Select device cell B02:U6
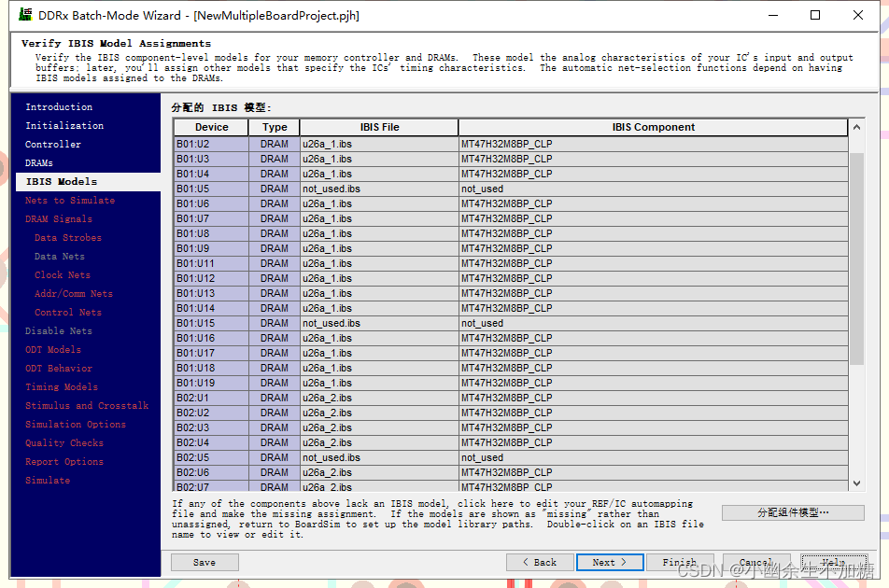 211,472
